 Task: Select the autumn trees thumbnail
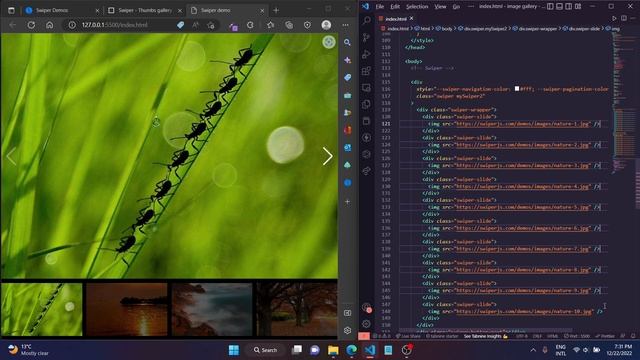[297, 309]
